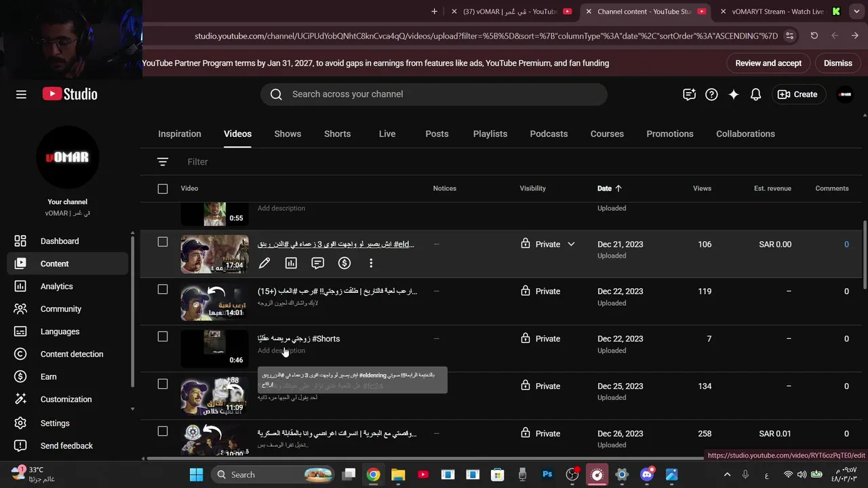Open the #Shorts video title link
Screen dimensions: 868x488
pos(298,339)
